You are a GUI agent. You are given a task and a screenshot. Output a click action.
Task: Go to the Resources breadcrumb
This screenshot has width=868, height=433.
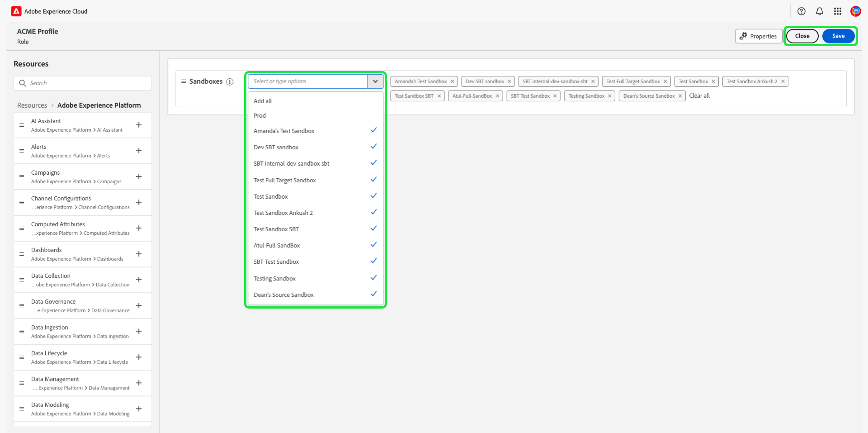32,105
